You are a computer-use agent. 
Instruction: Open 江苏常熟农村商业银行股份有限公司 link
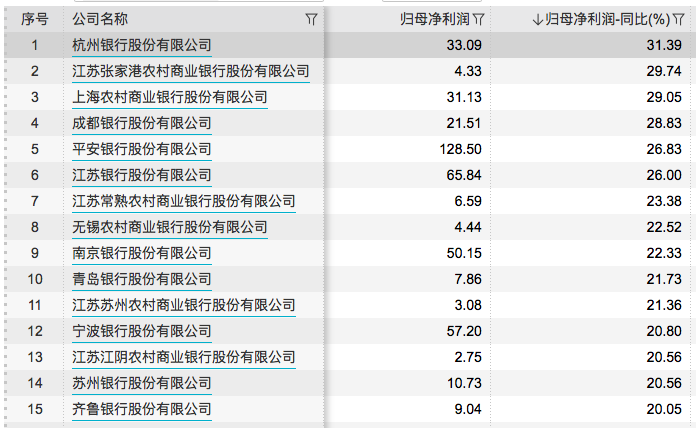(x=184, y=201)
